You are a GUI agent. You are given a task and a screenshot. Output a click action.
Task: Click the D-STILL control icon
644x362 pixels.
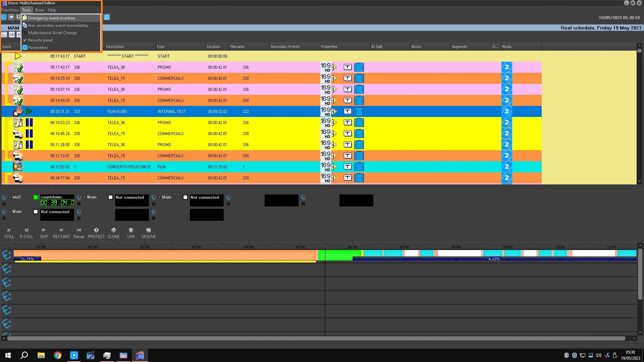click(x=26, y=230)
